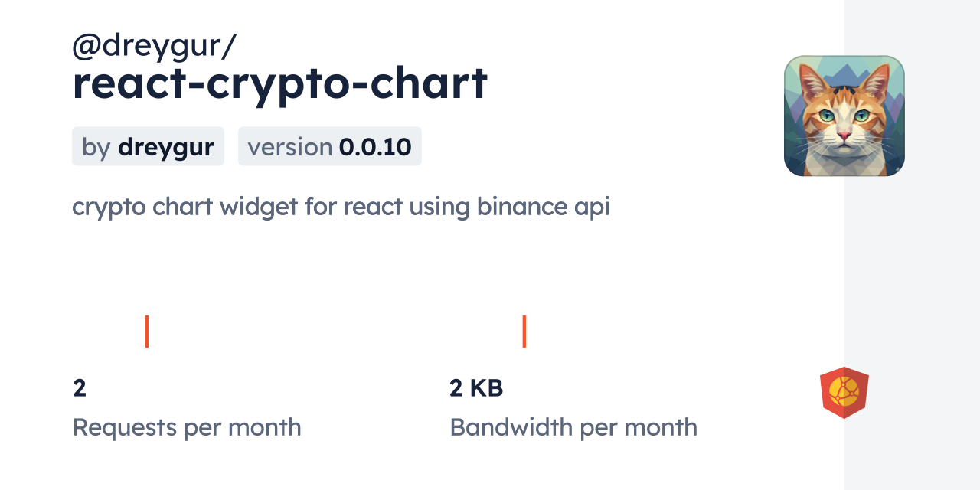This screenshot has width=980, height=490.
Task: Click the word "version" in version badge
Action: click(290, 147)
